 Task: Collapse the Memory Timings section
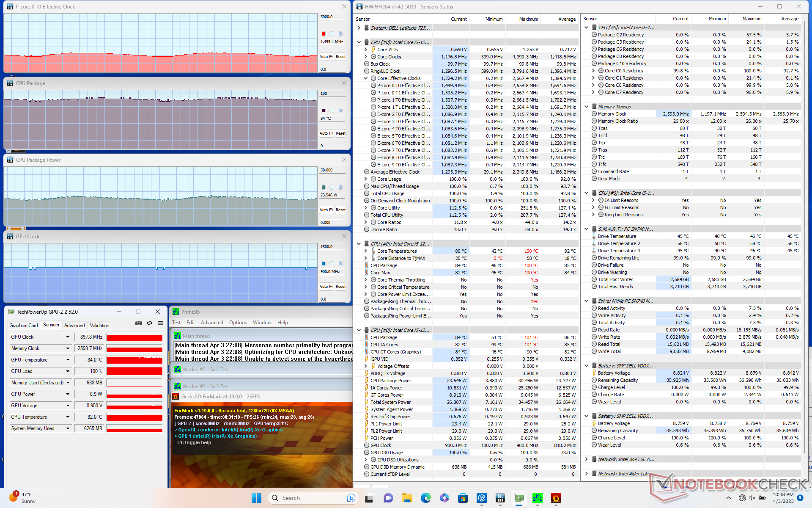click(x=586, y=107)
